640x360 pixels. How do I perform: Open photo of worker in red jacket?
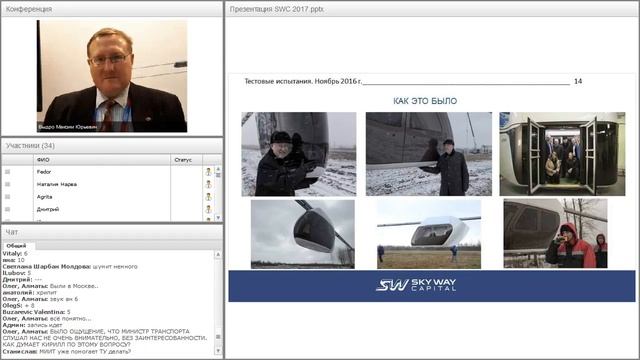click(x=555, y=233)
